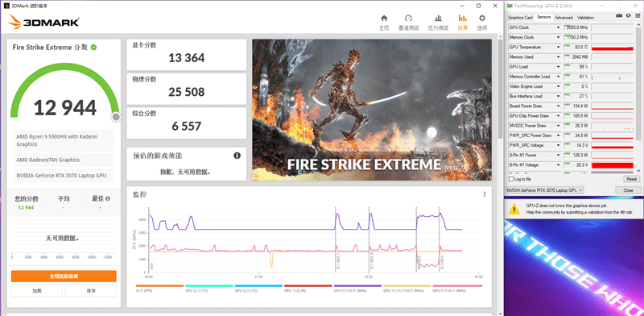The height and width of the screenshot is (316, 644).
Task: Open the NVIDIA GeForce RTX 3070 device selector
Action: pos(545,190)
